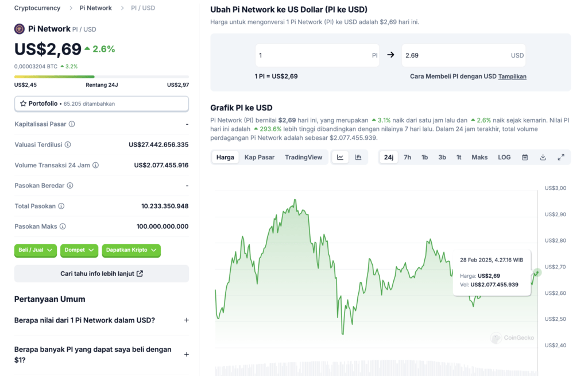This screenshot has height=376, width=588.
Task: Add Pi Network to Portofolio
Action: 101,103
